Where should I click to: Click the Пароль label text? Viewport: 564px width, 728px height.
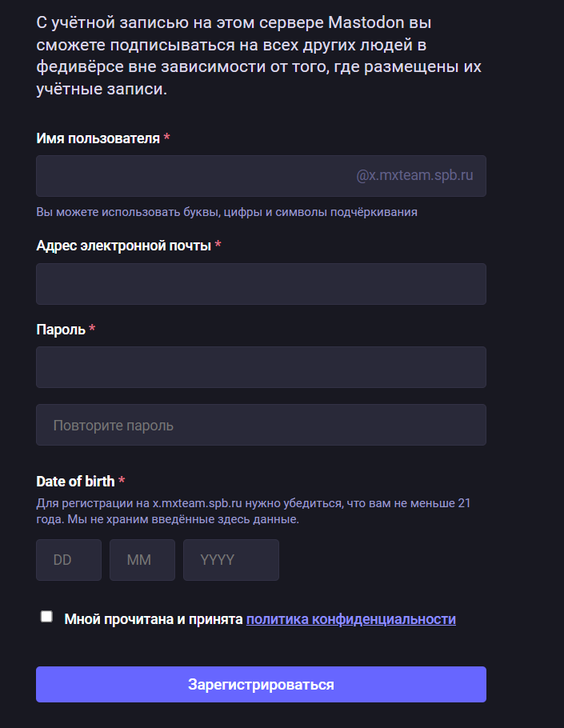(61, 329)
